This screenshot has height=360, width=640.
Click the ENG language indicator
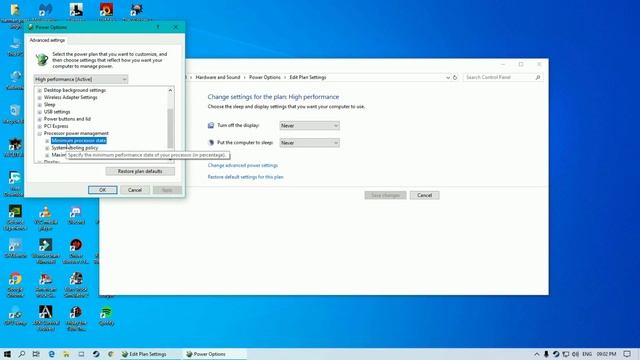tap(587, 354)
